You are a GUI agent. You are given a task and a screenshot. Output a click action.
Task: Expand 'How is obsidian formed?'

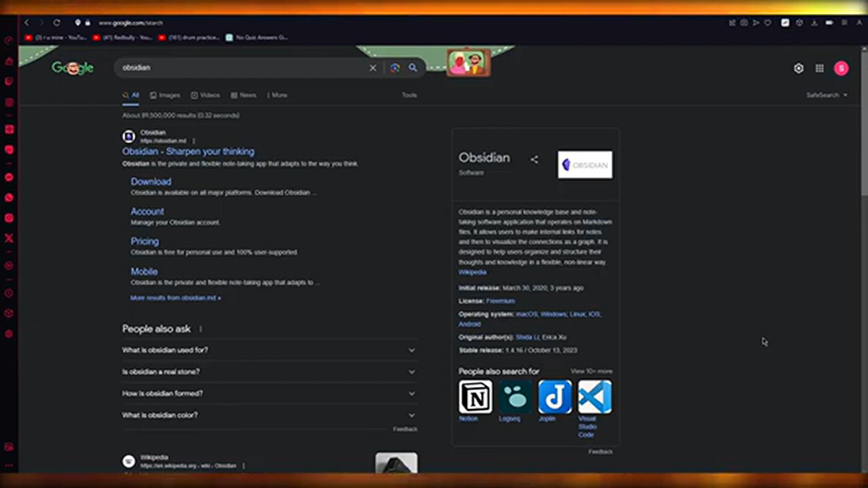270,394
